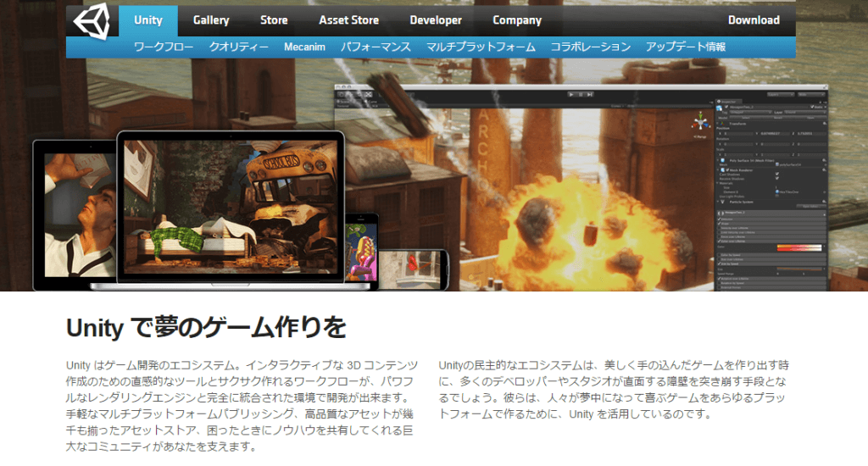Open the Asset Store link
This screenshot has height=466, width=868.
click(348, 20)
